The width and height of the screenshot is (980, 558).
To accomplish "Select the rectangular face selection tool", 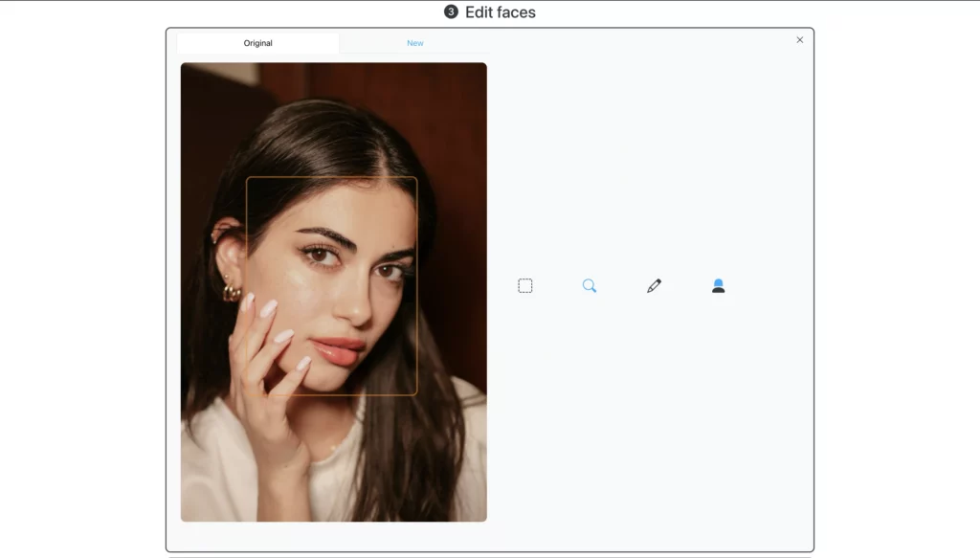I will [524, 284].
